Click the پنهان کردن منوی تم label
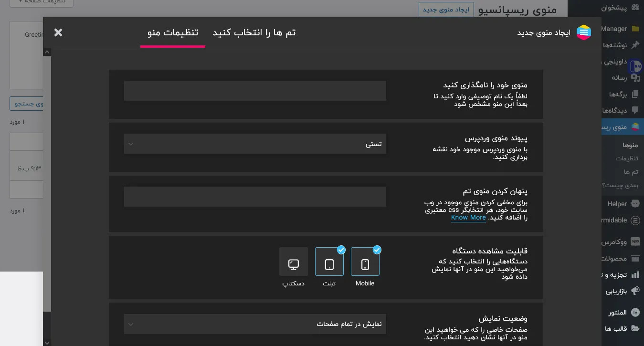 (495, 191)
